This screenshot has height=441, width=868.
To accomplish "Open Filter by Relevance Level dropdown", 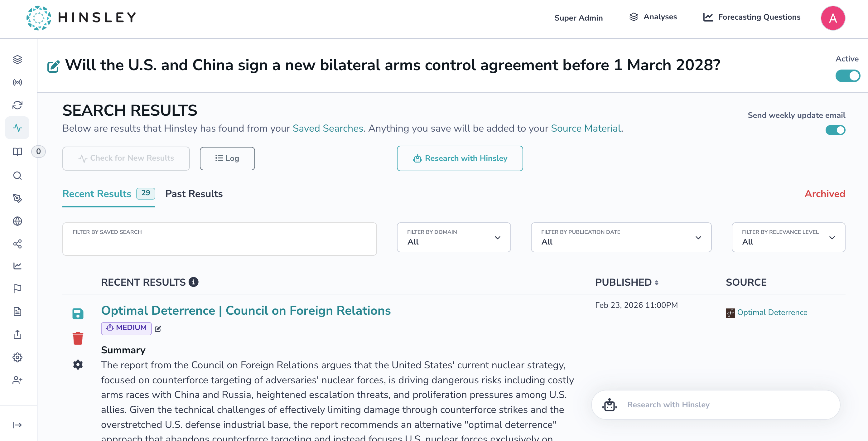I will coord(788,237).
